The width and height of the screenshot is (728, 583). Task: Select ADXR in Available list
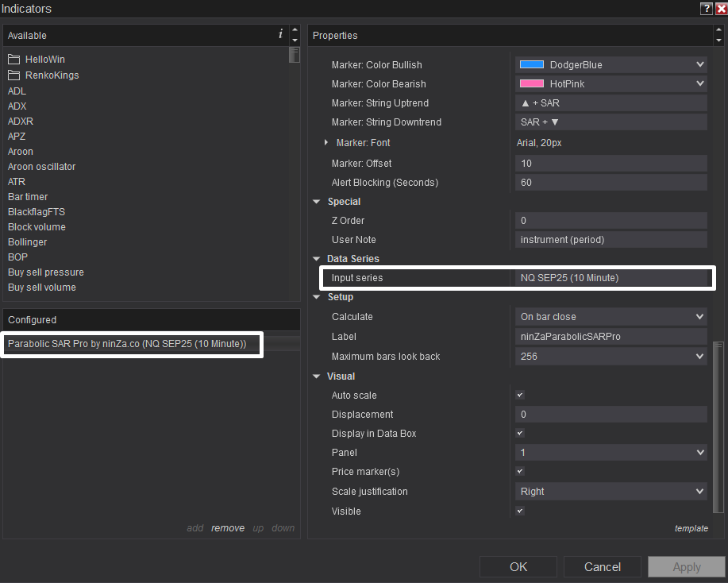[21, 122]
